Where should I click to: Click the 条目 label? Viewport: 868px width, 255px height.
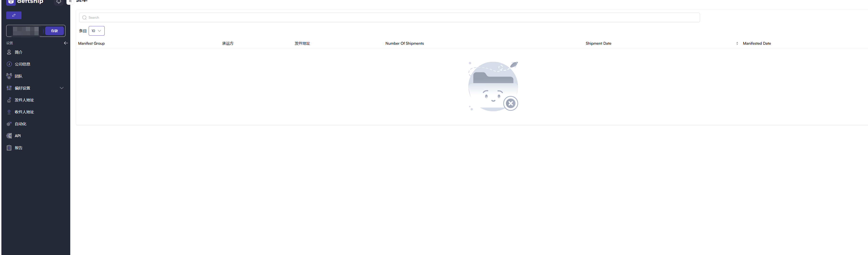pyautogui.click(x=83, y=31)
